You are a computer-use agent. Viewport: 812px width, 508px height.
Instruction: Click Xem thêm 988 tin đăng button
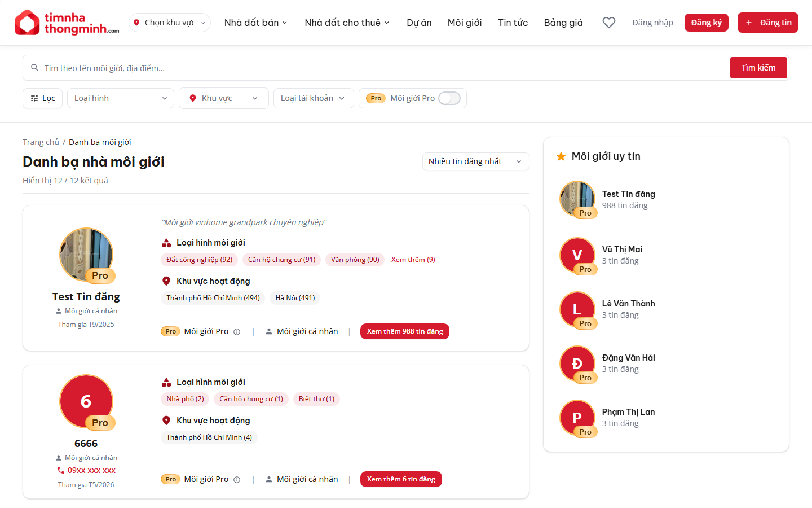coord(405,331)
